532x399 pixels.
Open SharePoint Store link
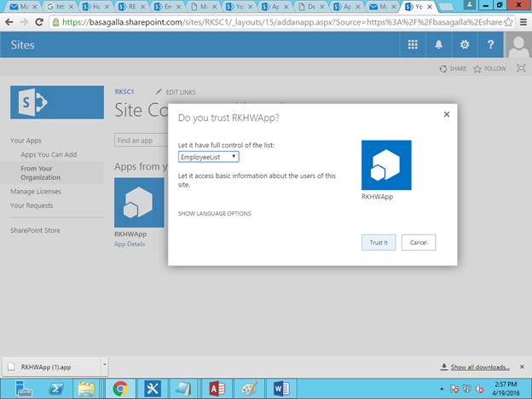point(35,230)
